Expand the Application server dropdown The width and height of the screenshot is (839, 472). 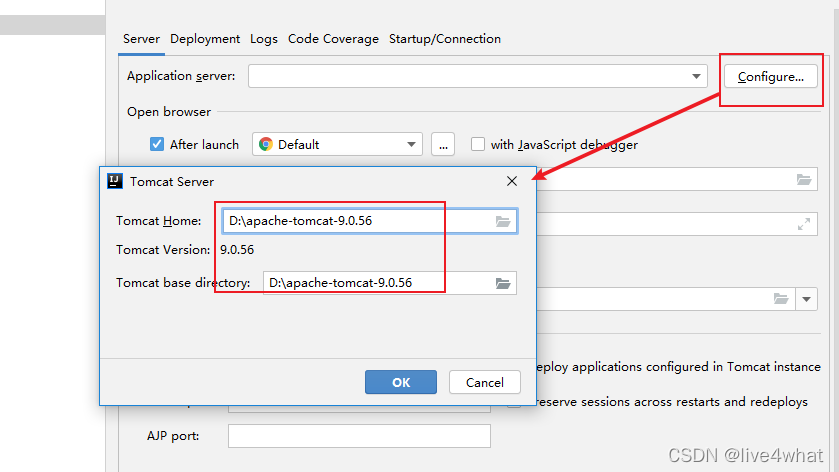(x=696, y=77)
